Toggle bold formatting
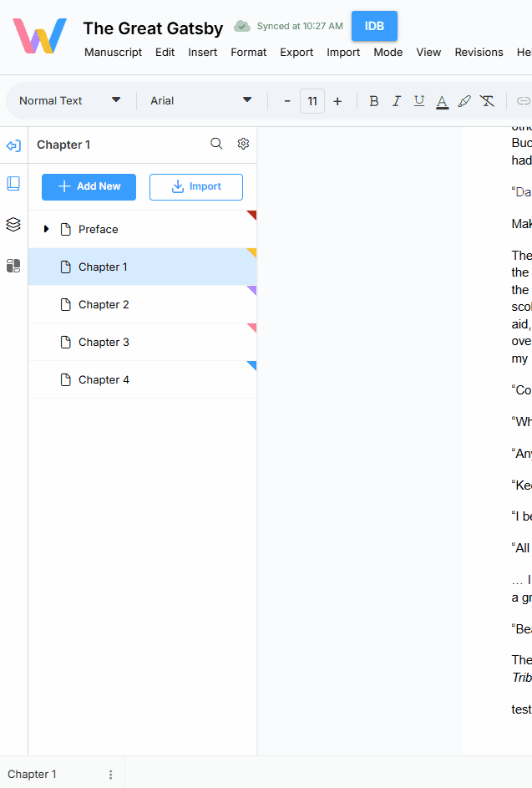 pyautogui.click(x=373, y=101)
